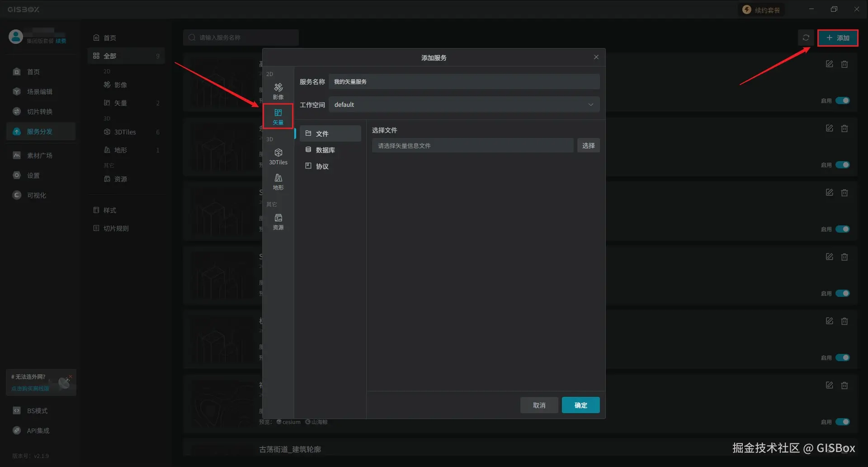Open 服务分发 in the left sidebar

click(x=41, y=131)
